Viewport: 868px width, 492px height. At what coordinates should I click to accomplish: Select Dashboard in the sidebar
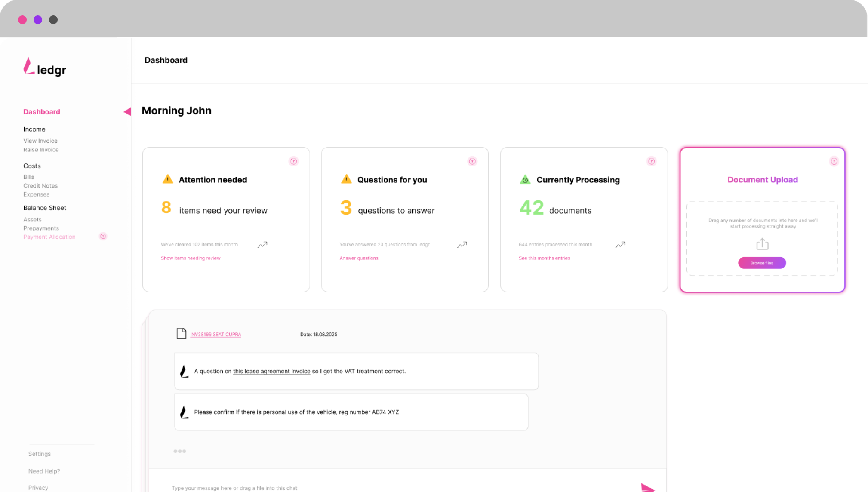pos(42,111)
